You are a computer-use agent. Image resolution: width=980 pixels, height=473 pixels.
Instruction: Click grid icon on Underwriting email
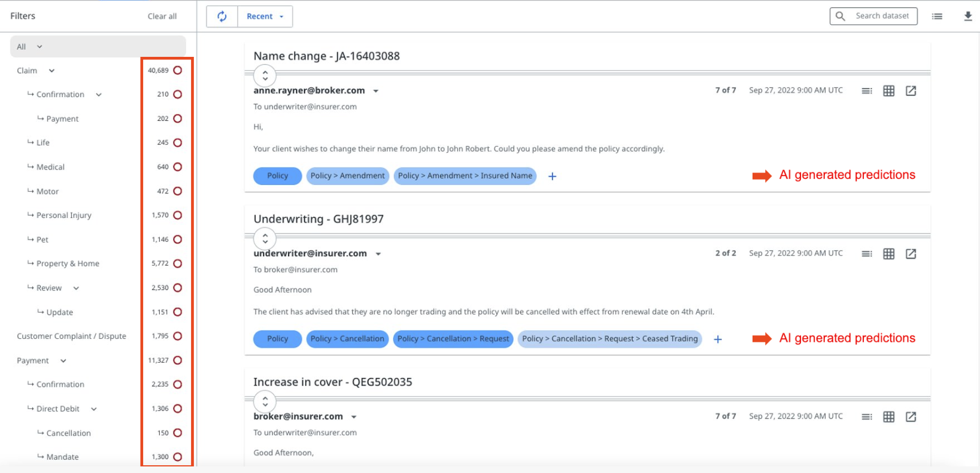click(x=888, y=254)
